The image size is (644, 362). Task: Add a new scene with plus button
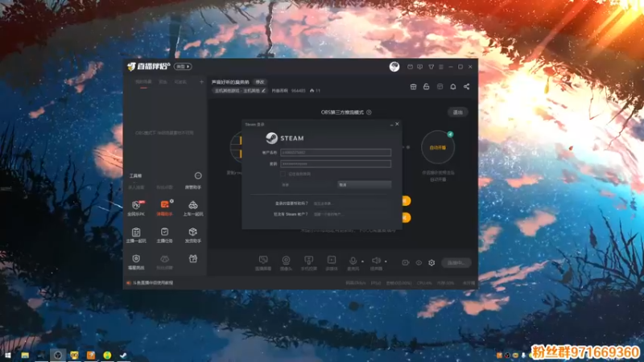coord(201,82)
